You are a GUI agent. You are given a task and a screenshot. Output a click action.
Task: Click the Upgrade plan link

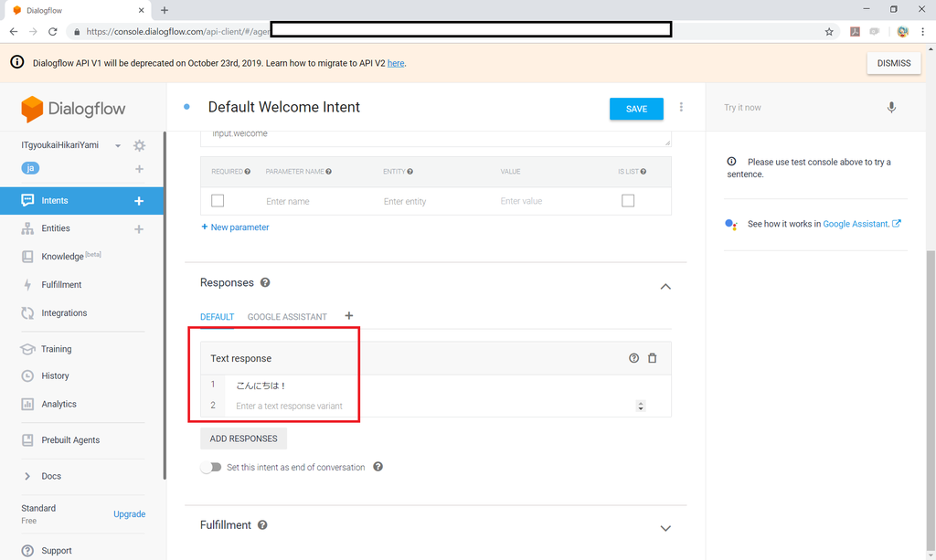click(130, 514)
